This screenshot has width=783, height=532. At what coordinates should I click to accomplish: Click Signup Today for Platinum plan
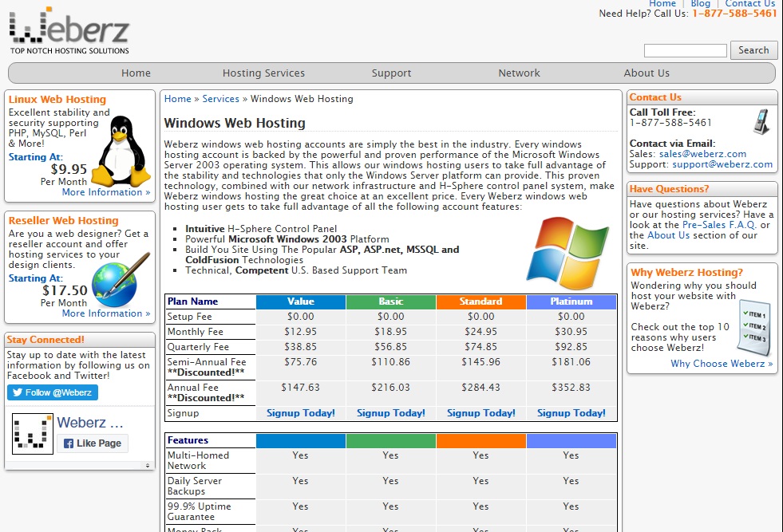[571, 412]
